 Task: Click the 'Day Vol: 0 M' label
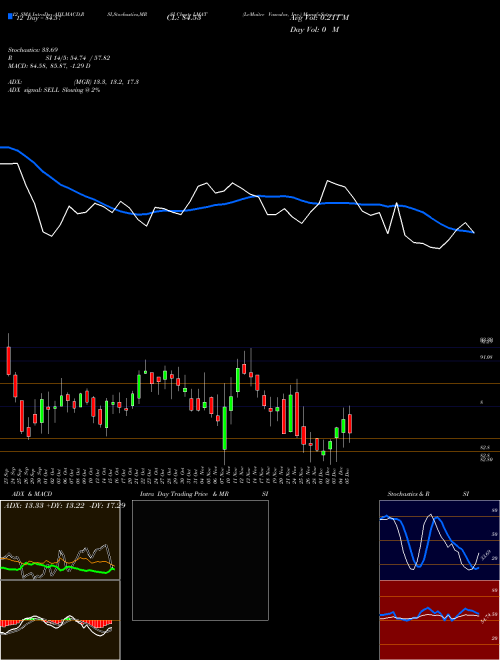[x=314, y=30]
